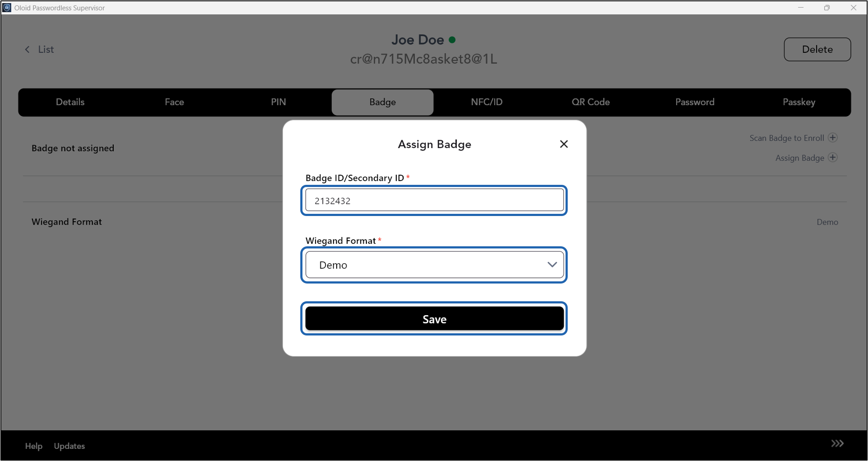
Task: Switch to the Details tab
Action: coord(70,102)
